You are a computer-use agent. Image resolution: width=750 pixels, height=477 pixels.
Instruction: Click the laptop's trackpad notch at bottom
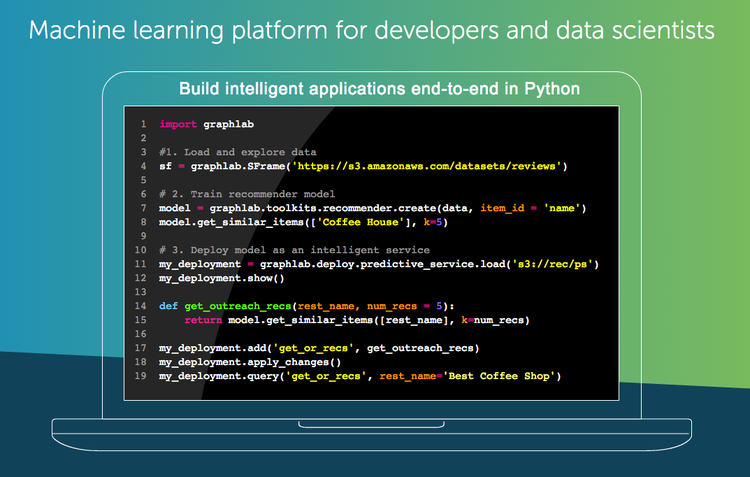coord(375,423)
